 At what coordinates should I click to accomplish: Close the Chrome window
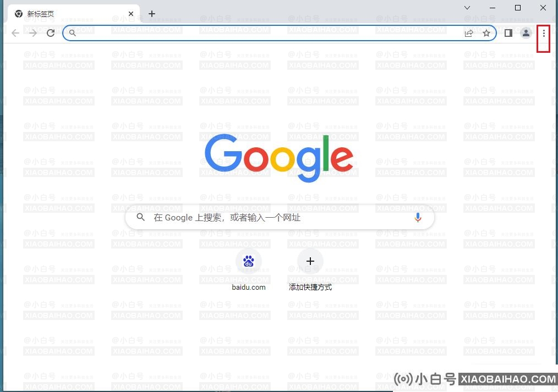click(543, 8)
